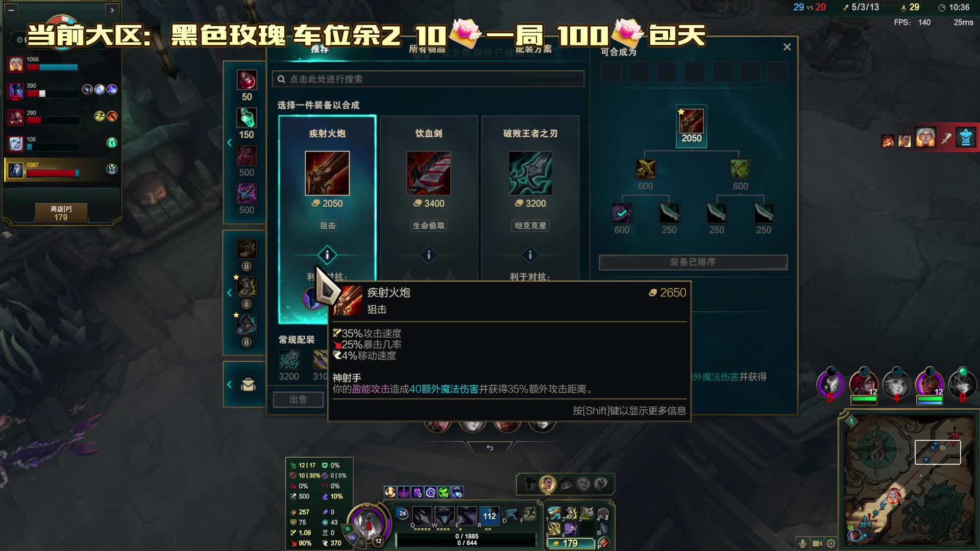Switch to the 配装方案 tab
This screenshot has height=551, width=980.
(x=533, y=49)
